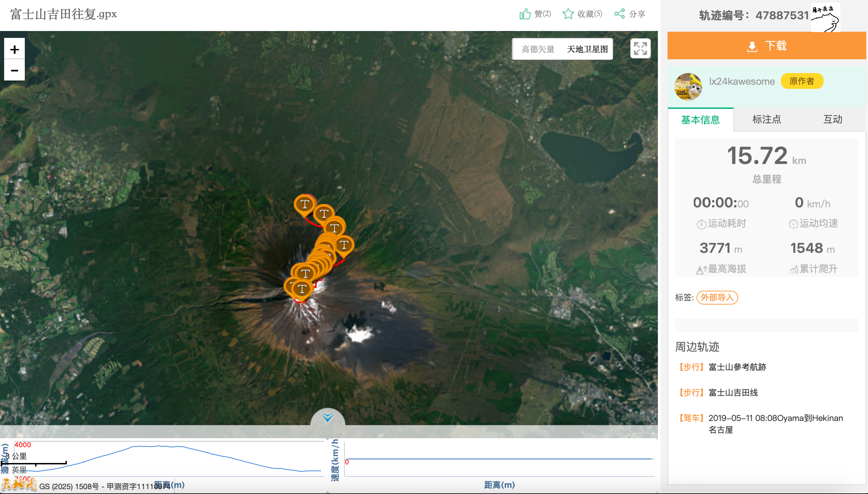This screenshot has height=494, width=868.
Task: Zoom in the map with plus button
Action: (14, 49)
